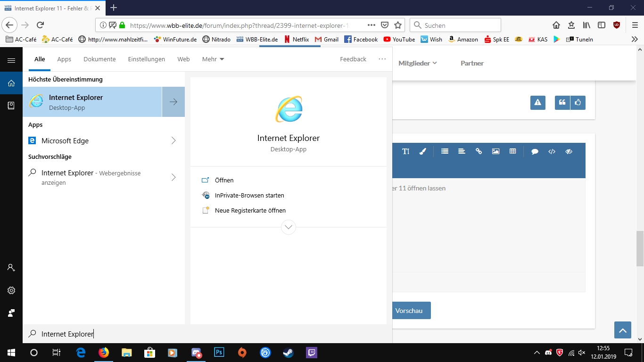Screen dimensions: 644x362
Task: Open the Partner menu item
Action: point(472,63)
